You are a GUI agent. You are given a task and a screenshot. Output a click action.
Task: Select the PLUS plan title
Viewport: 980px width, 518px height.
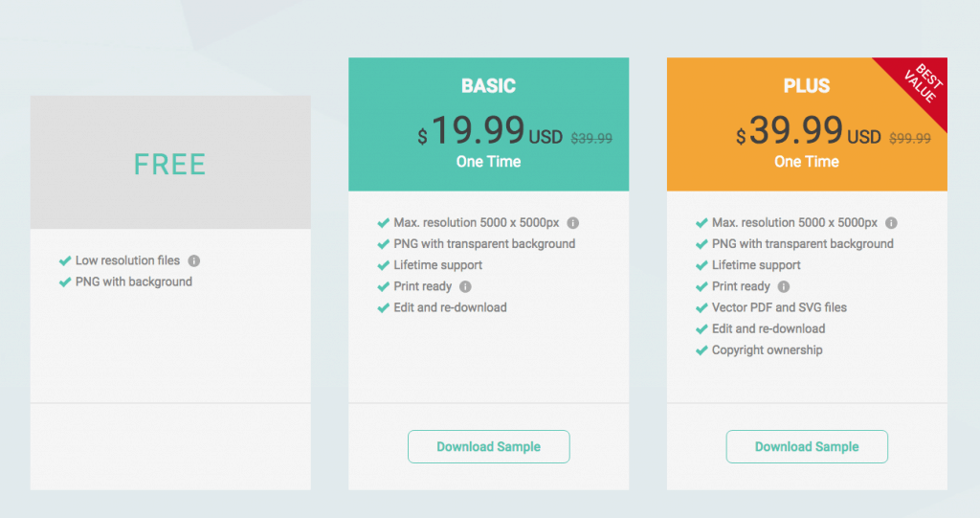(x=807, y=86)
